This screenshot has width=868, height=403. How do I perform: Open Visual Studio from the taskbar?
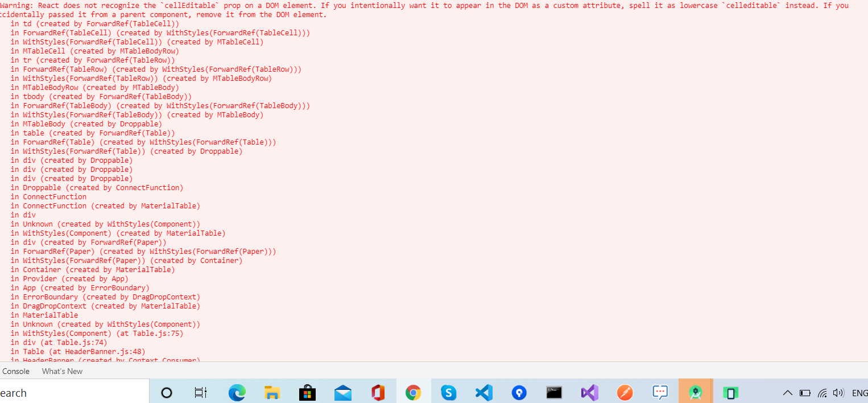pyautogui.click(x=589, y=393)
